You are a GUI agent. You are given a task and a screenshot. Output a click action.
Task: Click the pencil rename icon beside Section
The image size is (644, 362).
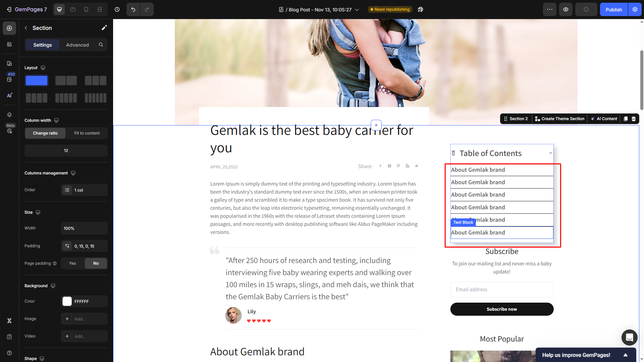(104, 28)
